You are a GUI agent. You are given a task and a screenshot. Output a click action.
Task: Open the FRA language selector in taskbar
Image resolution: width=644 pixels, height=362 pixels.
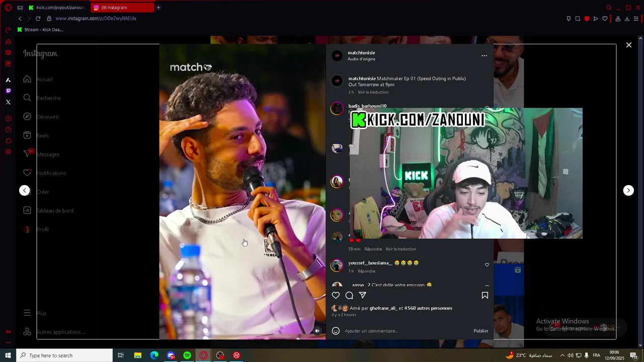coord(596,355)
